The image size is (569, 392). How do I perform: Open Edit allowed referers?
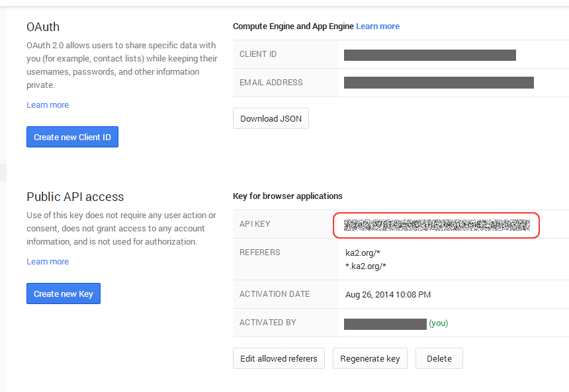point(279,358)
